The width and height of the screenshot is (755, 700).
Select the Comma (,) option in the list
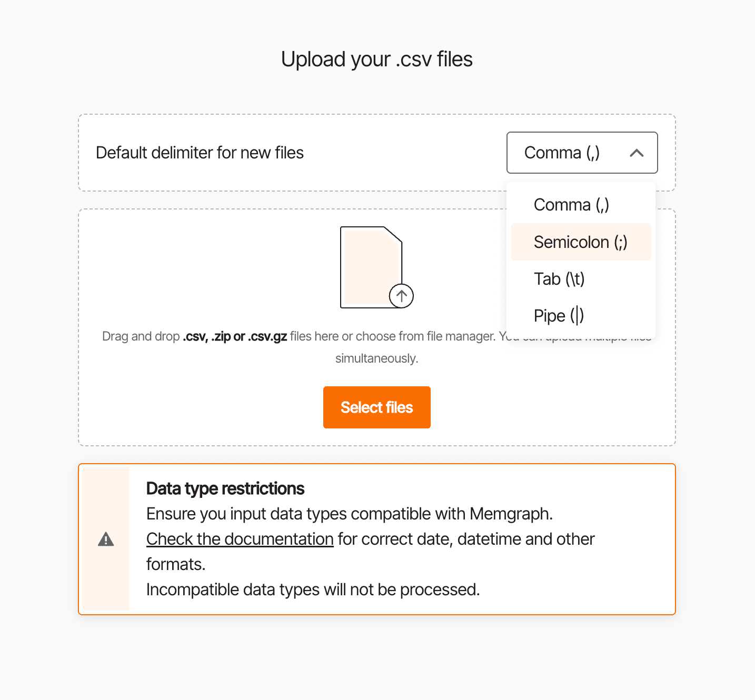pyautogui.click(x=571, y=205)
